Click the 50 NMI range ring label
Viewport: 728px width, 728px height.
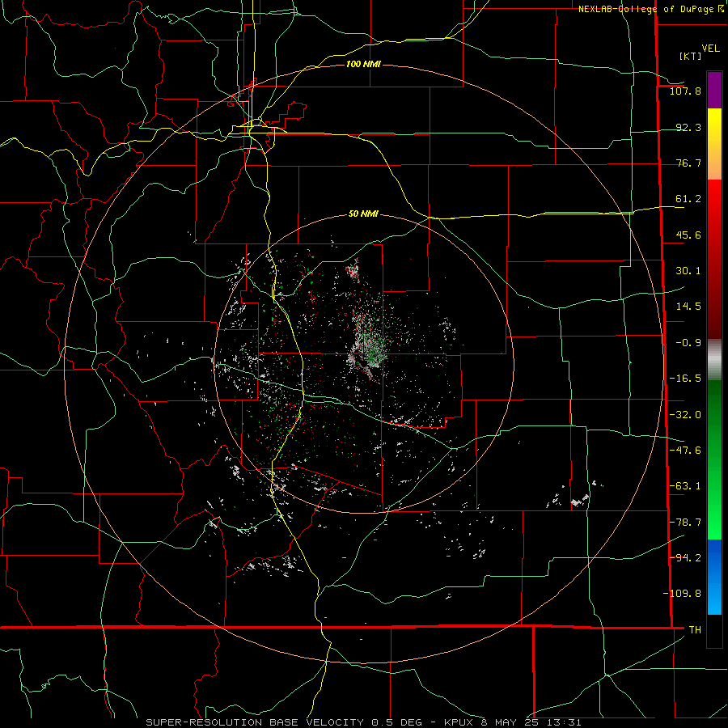(x=363, y=214)
